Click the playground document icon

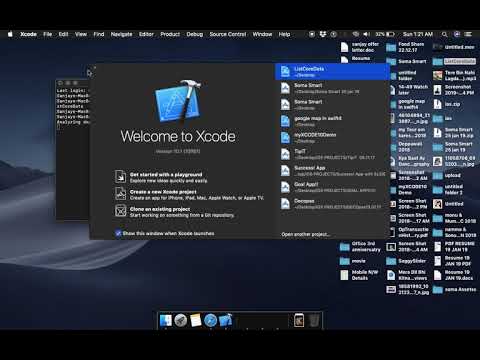(x=120, y=176)
